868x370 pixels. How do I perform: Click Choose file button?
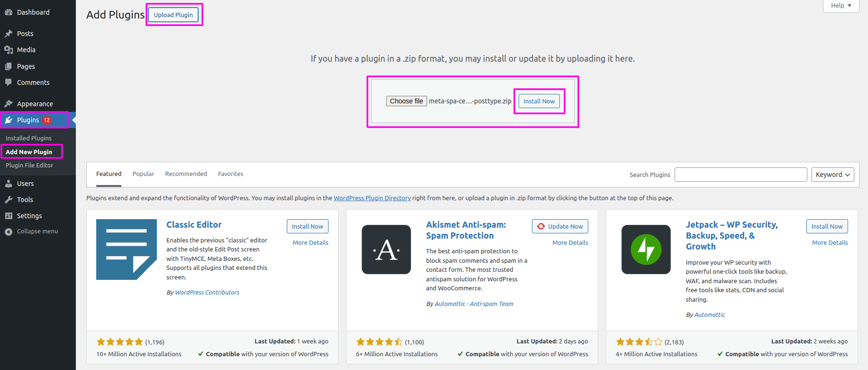407,101
